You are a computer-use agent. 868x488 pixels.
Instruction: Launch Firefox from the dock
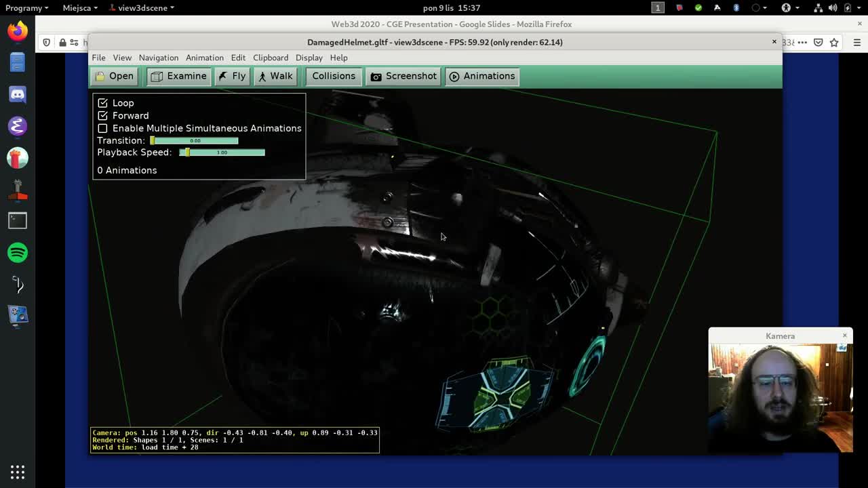(x=17, y=30)
